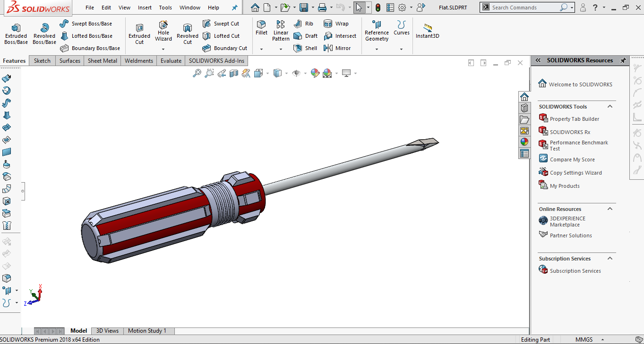This screenshot has width=644, height=344.
Task: Open the Insert menu
Action: click(145, 8)
